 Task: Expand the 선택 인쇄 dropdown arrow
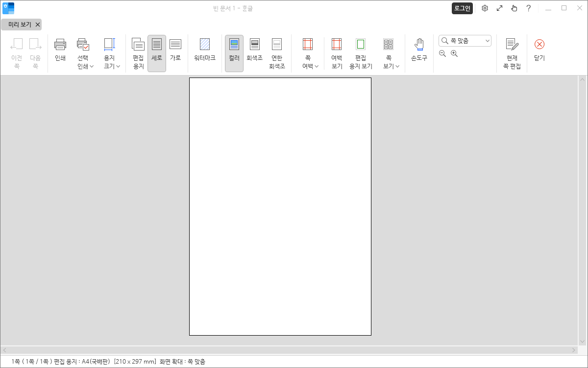(x=92, y=66)
